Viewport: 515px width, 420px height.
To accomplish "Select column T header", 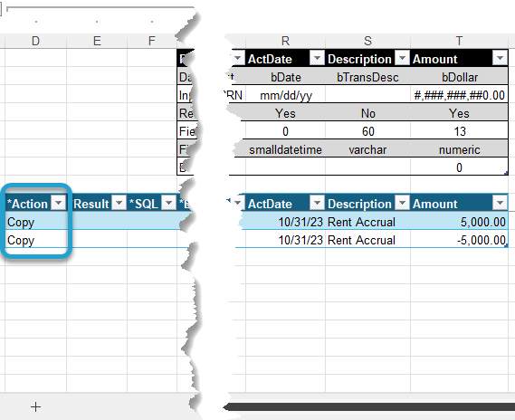I will pos(459,41).
